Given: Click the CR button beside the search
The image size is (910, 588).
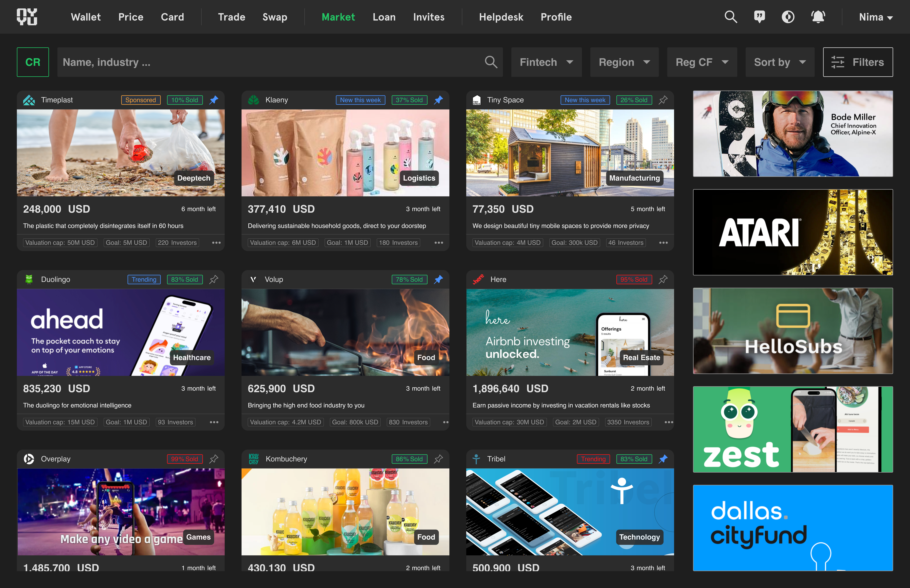Looking at the screenshot, I should pyautogui.click(x=33, y=62).
